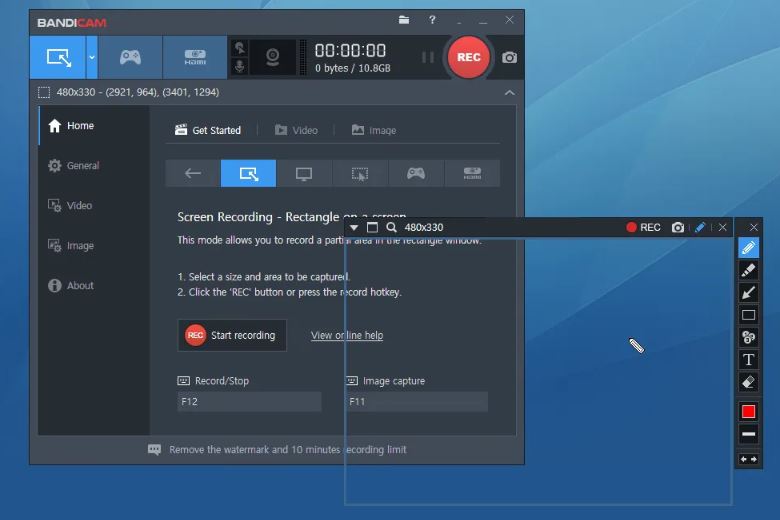Switch to the Video tab in Home

(296, 130)
